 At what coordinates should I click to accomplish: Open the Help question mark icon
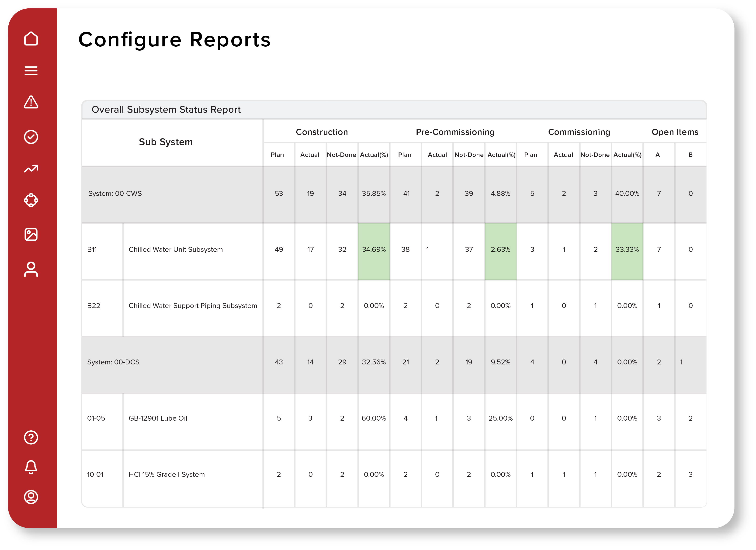coord(31,438)
